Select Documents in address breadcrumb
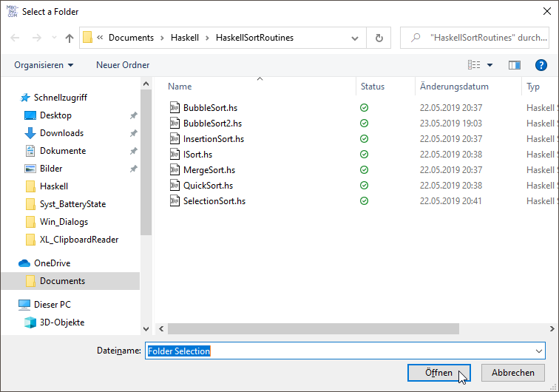559x392 pixels. [x=131, y=38]
